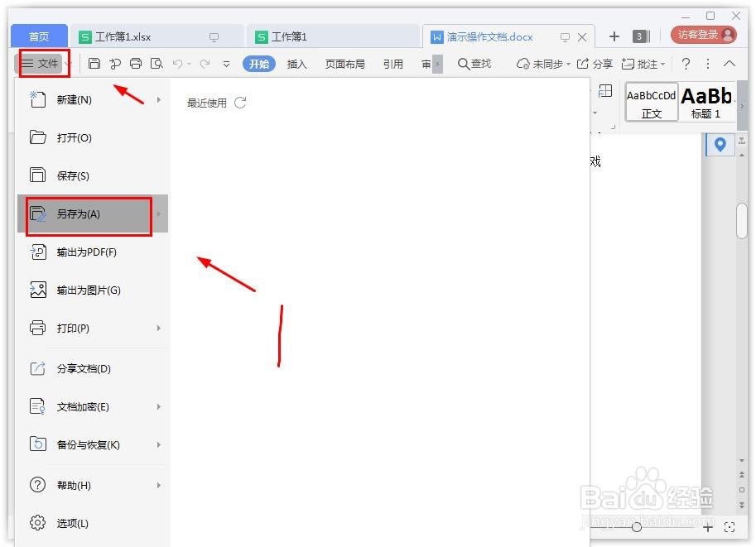The height and width of the screenshot is (547, 756).
Task: Click the Save icon on the quick toolbar
Action: pyautogui.click(x=96, y=63)
